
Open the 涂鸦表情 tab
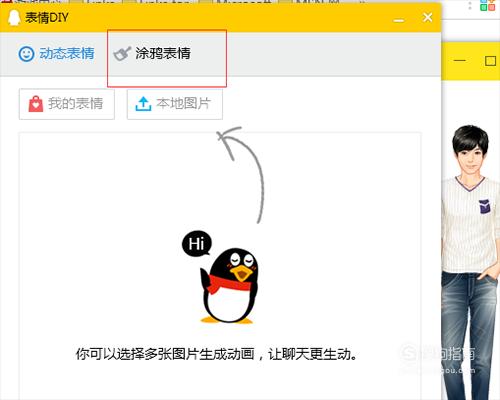pos(152,54)
